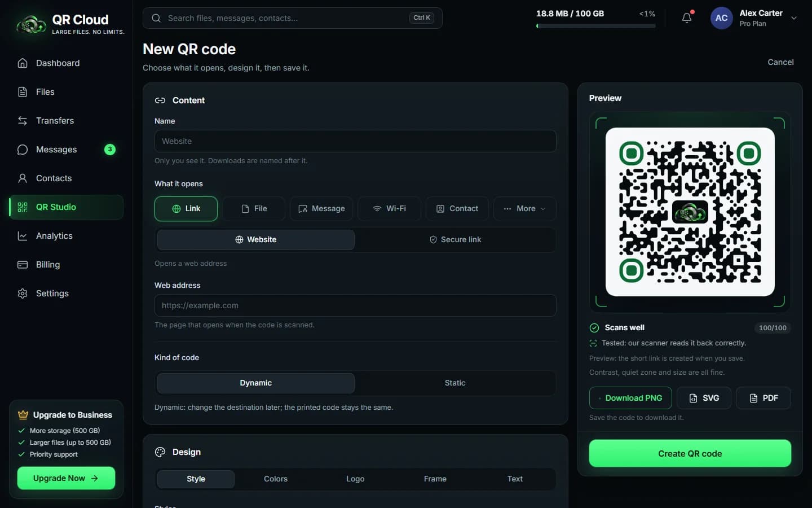Open the Contacts page
This screenshot has width=812, height=508.
coord(66,178)
